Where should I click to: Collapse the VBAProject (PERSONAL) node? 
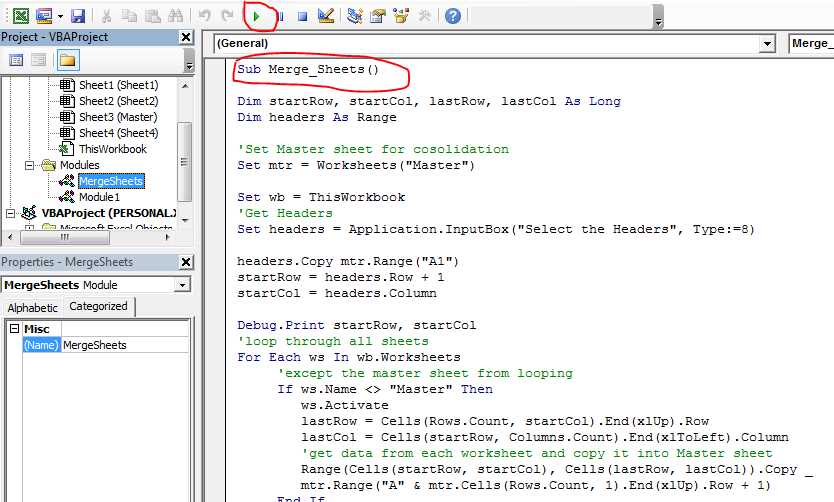(10, 213)
